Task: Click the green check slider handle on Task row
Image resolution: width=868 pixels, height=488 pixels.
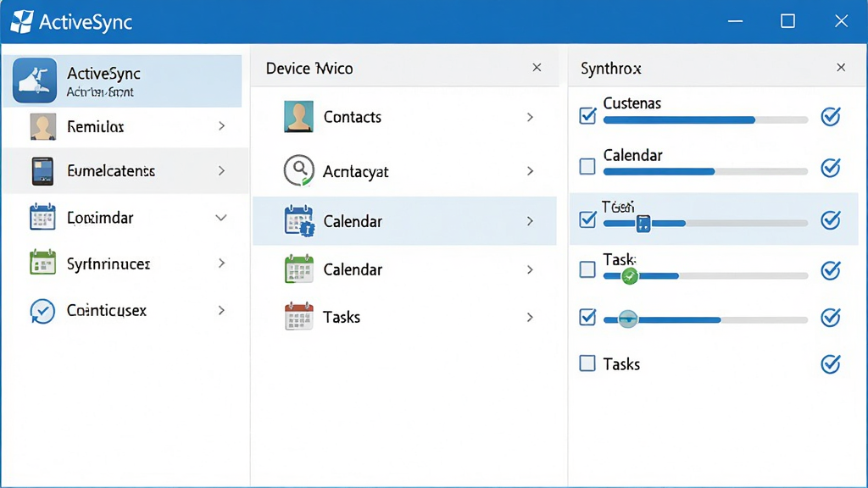Action: click(x=630, y=275)
